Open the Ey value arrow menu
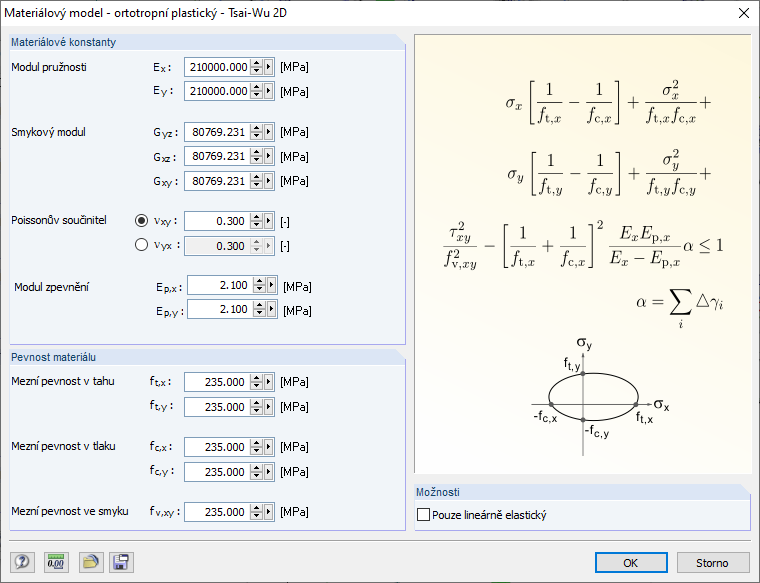 tap(269, 91)
